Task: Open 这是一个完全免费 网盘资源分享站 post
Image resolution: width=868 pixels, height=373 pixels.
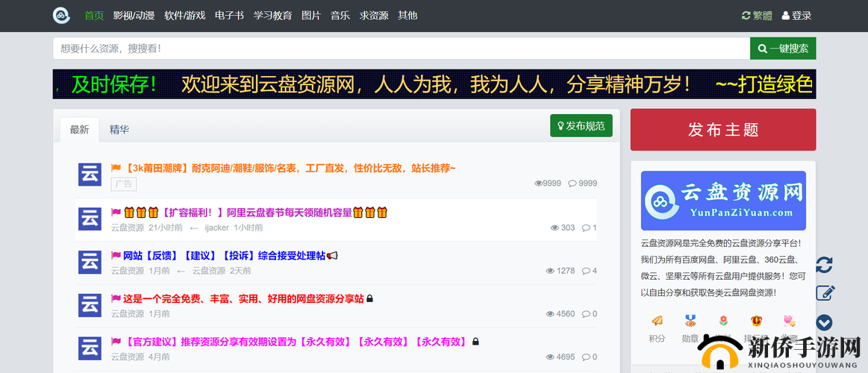Action: click(x=243, y=298)
